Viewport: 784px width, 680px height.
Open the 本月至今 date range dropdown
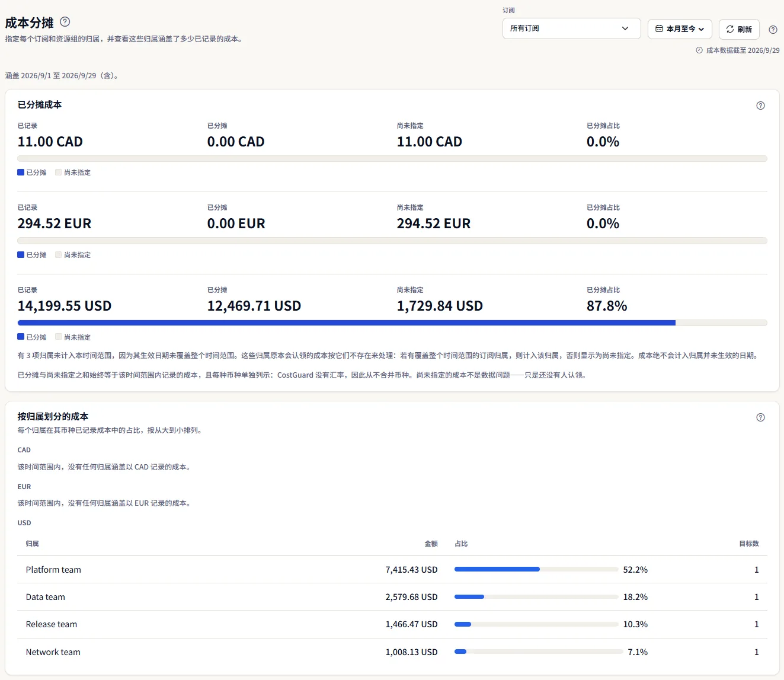[x=680, y=28]
